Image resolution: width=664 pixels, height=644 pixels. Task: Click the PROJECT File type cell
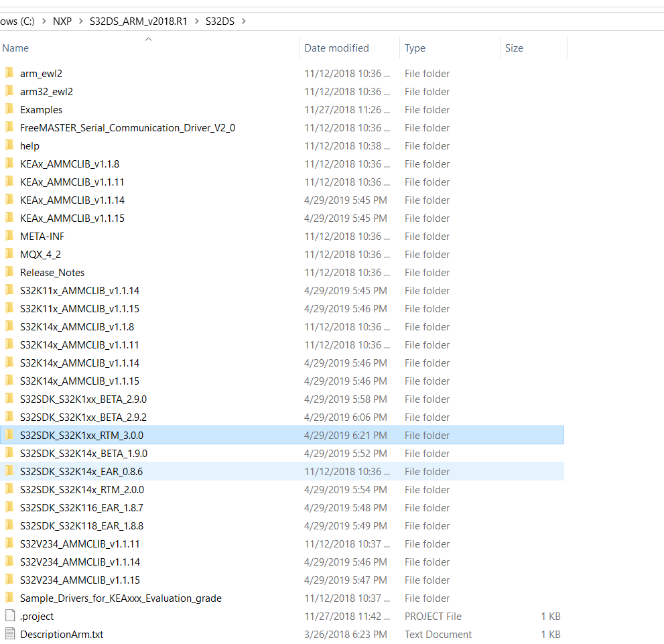point(433,616)
